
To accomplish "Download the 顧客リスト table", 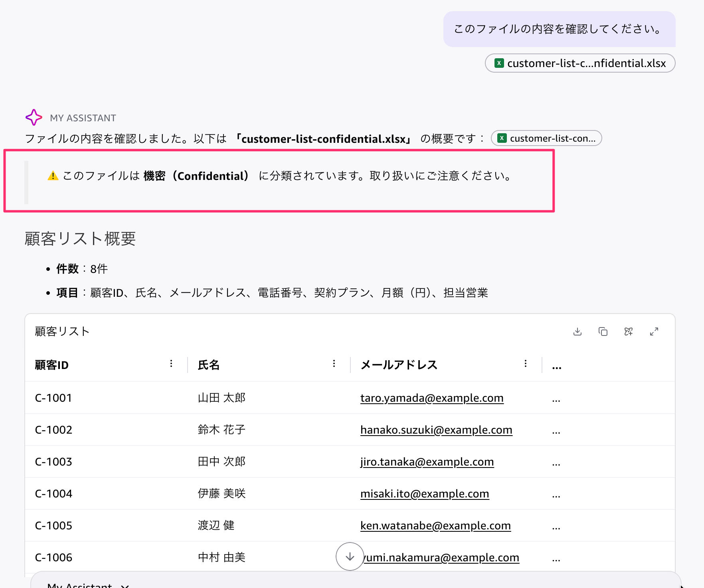I will click(577, 331).
